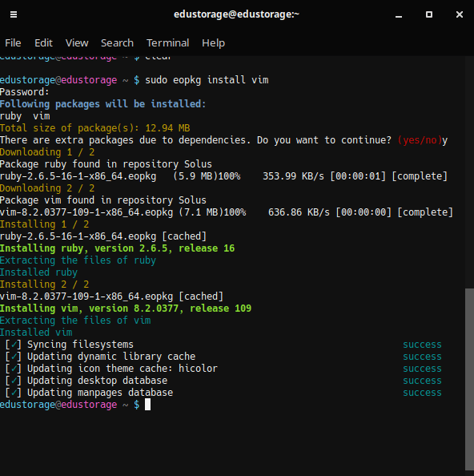Click 'Package ruby found in repository Solus'
Screen dimensions: 474x476
(106, 164)
